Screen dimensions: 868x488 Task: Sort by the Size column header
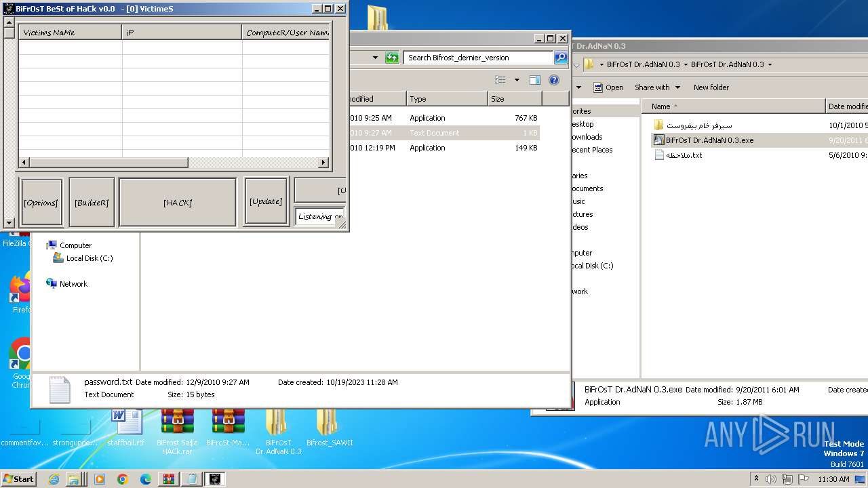[x=515, y=99]
